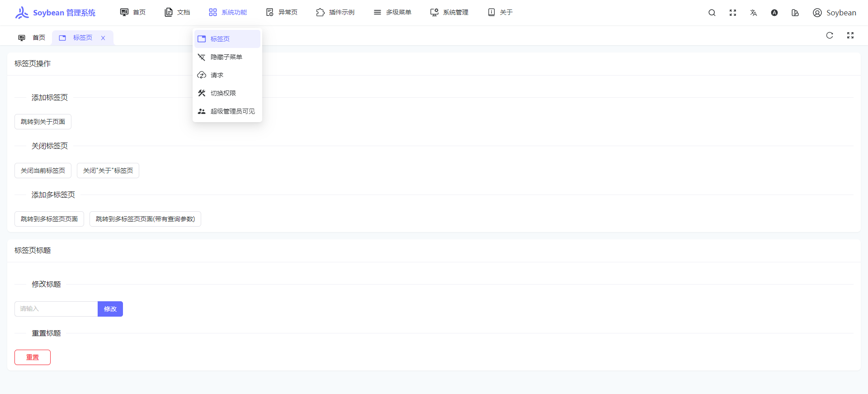Click the 异常页 page icon
The width and height of the screenshot is (868, 394).
(270, 12)
